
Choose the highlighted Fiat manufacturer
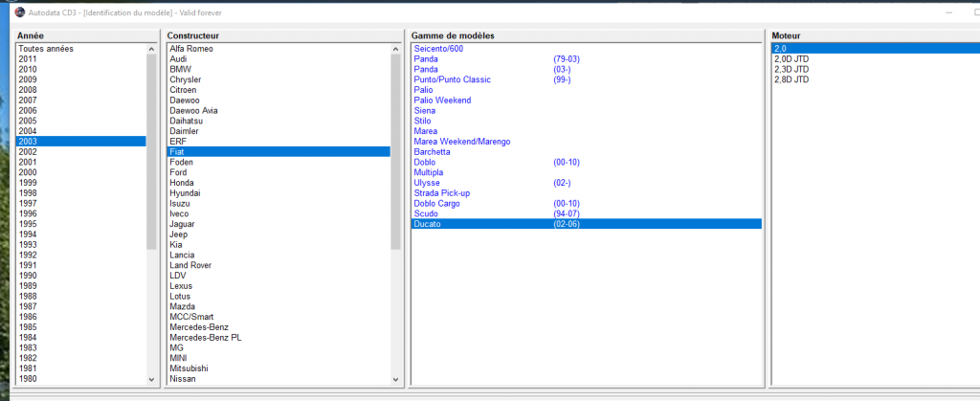tap(278, 152)
